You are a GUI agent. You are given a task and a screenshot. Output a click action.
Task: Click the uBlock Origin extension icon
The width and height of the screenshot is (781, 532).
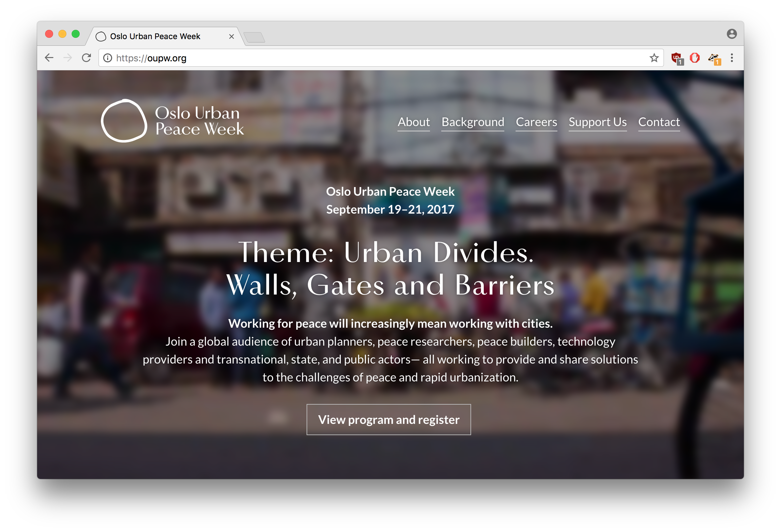[676, 58]
